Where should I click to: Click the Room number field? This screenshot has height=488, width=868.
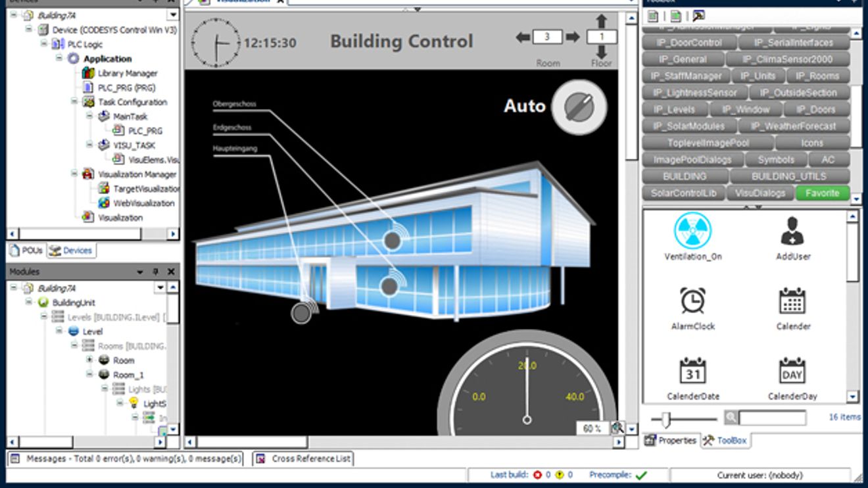click(x=548, y=37)
